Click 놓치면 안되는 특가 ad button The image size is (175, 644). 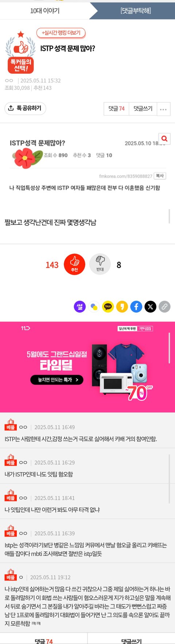[x=57, y=380]
